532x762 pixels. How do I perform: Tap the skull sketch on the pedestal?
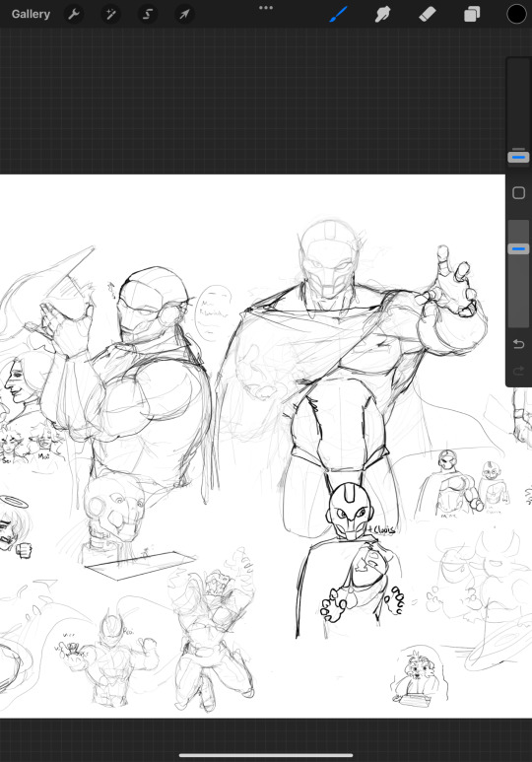[x=115, y=511]
